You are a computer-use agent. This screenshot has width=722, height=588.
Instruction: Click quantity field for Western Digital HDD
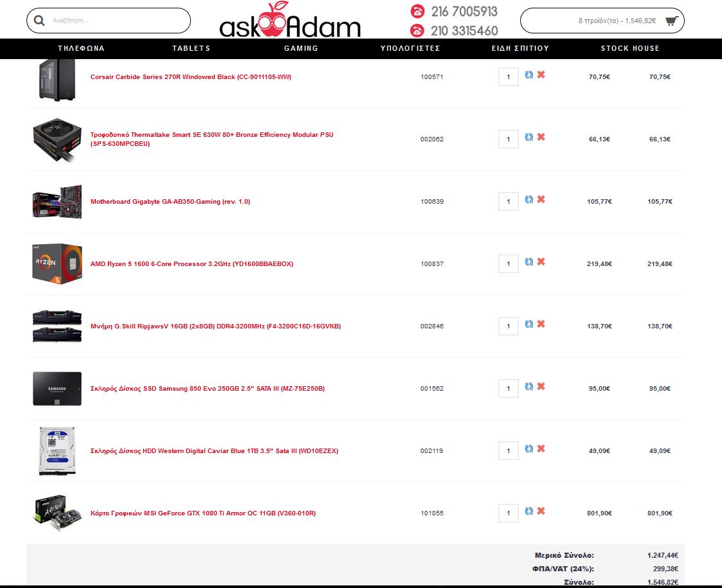[x=509, y=451]
